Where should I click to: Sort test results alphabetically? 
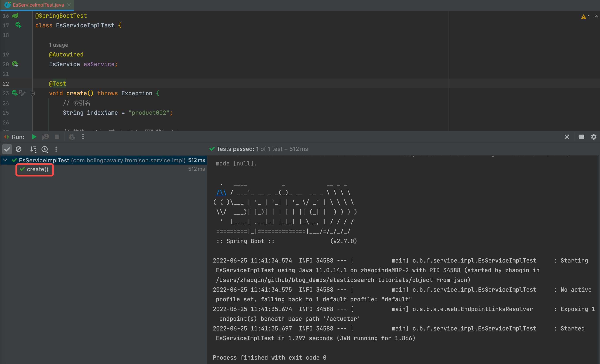click(33, 149)
